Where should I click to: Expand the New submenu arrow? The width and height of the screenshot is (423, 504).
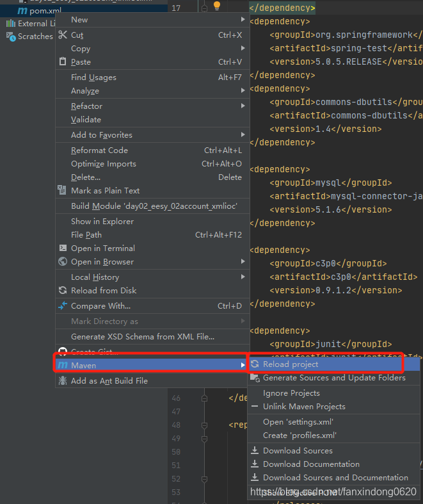(243, 20)
